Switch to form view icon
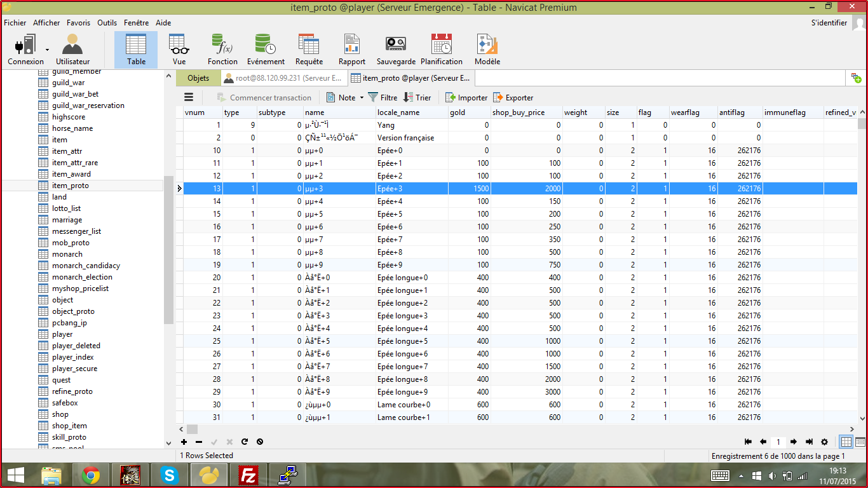 860,442
